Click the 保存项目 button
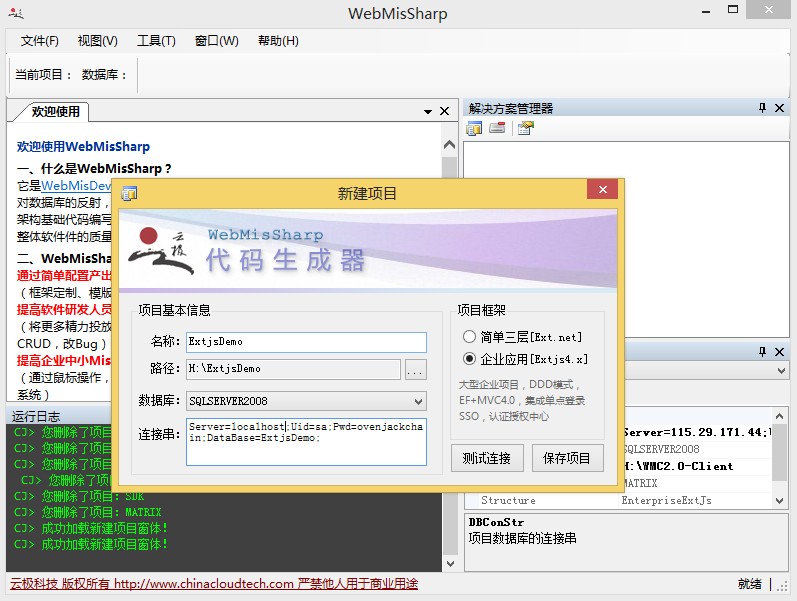The height and width of the screenshot is (601, 797). pyautogui.click(x=568, y=458)
